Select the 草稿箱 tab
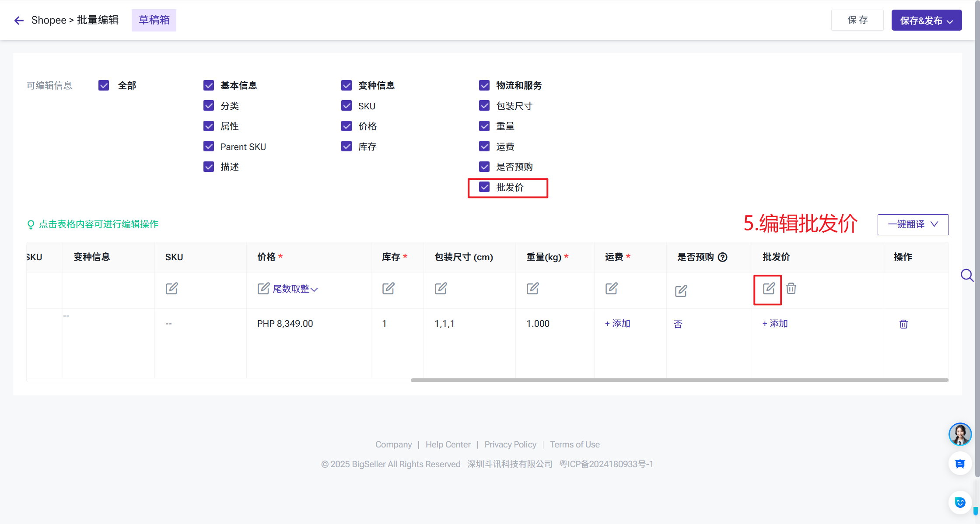Screen dimensions: 980x524 [154, 20]
